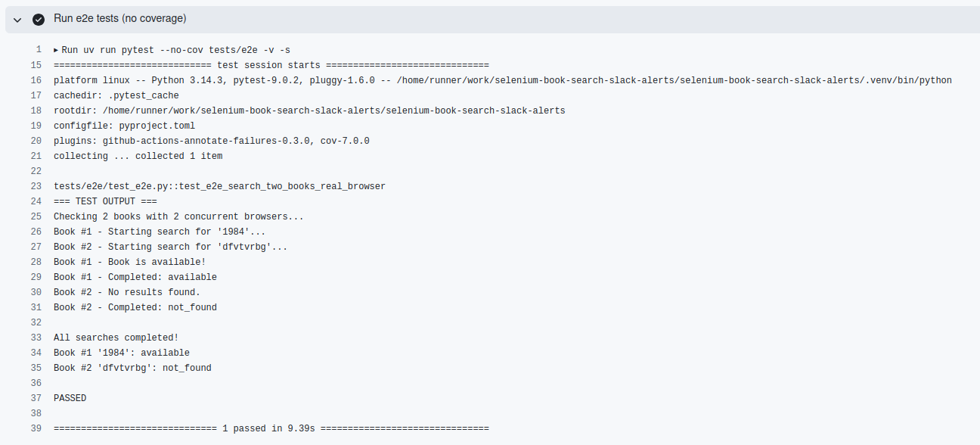Screen dimensions: 980x445
Task: Collapse the 'Run e2e tests (no coverage)' step chevron
Action: (x=17, y=19)
